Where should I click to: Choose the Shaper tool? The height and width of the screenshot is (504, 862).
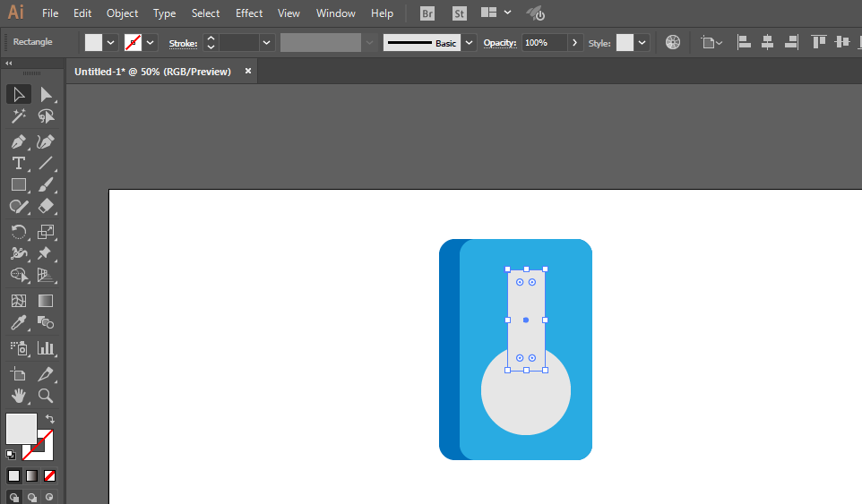(19, 207)
